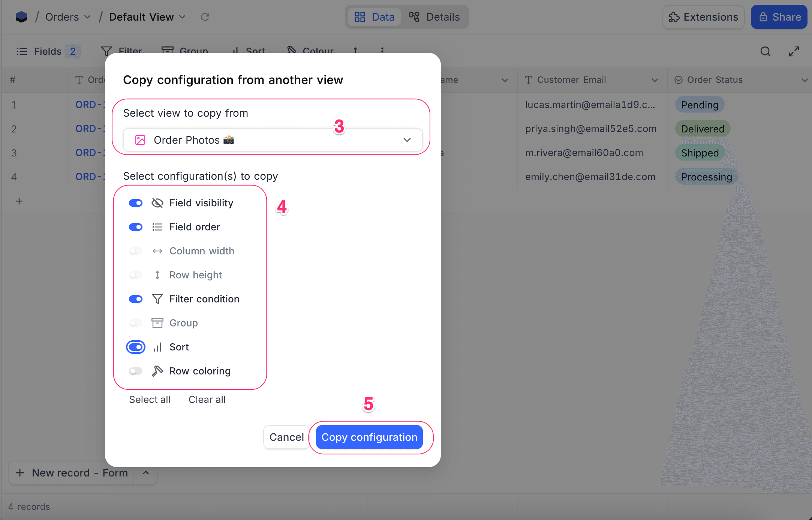Click the Field visibility eye icon

[157, 203]
